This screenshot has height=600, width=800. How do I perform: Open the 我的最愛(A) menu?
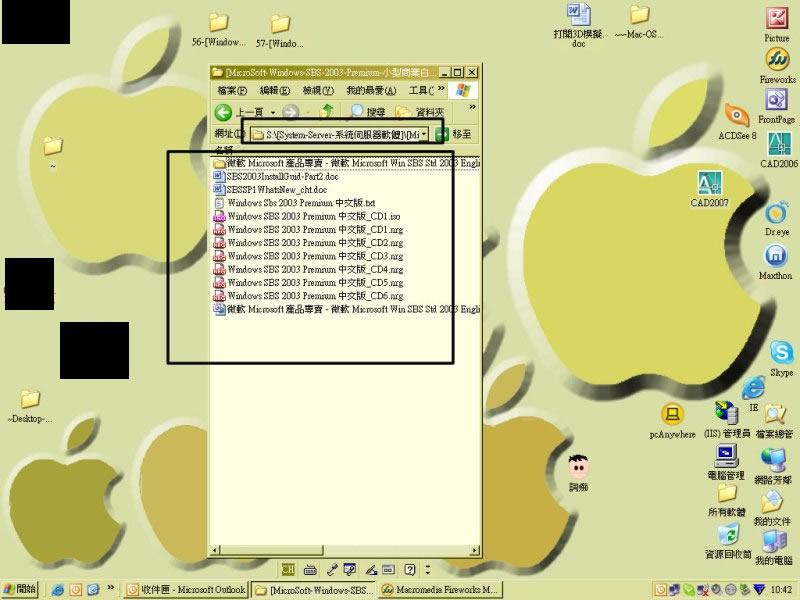tap(371, 91)
